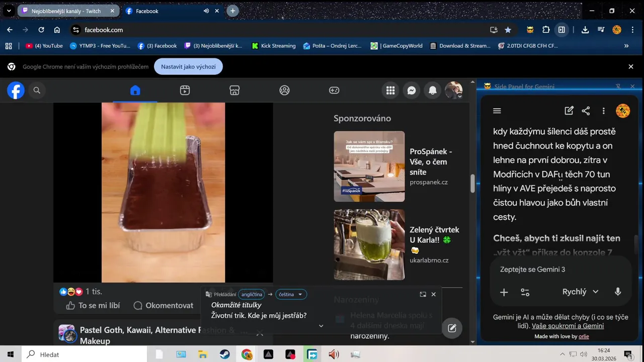The width and height of the screenshot is (644, 362).
Task: Click the Facebook search magnifier icon
Action: pos(37,90)
